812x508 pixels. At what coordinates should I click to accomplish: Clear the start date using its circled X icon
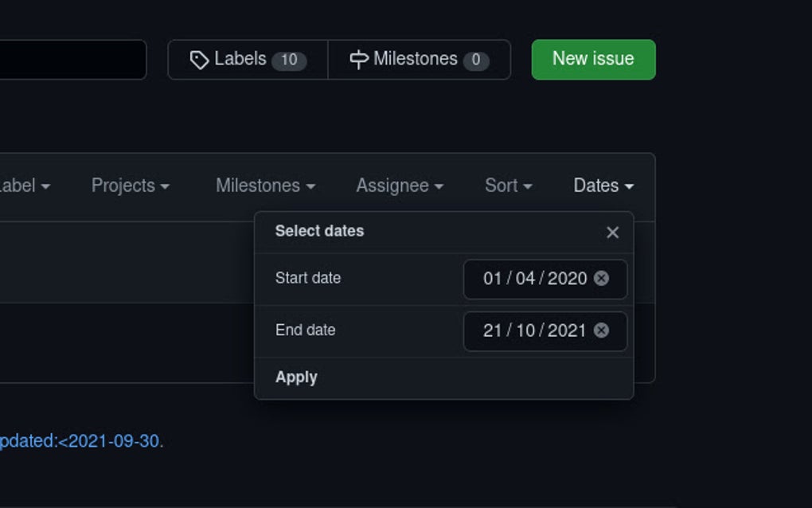[603, 279]
